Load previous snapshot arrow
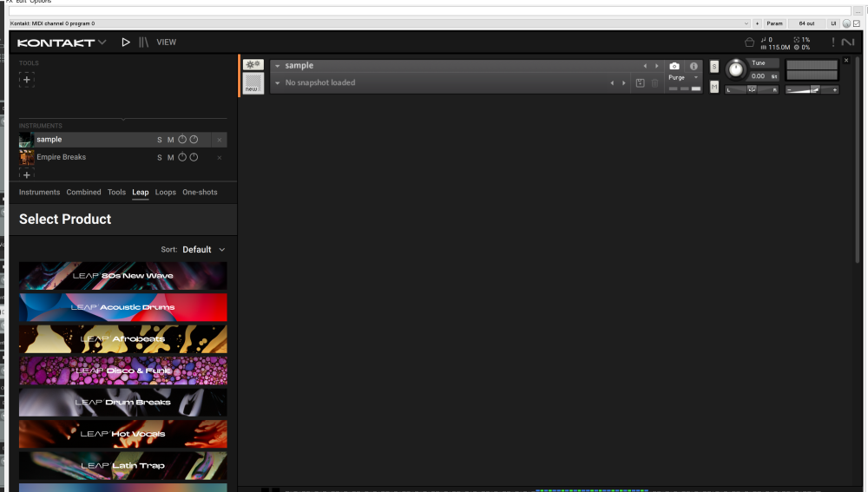 (x=612, y=83)
